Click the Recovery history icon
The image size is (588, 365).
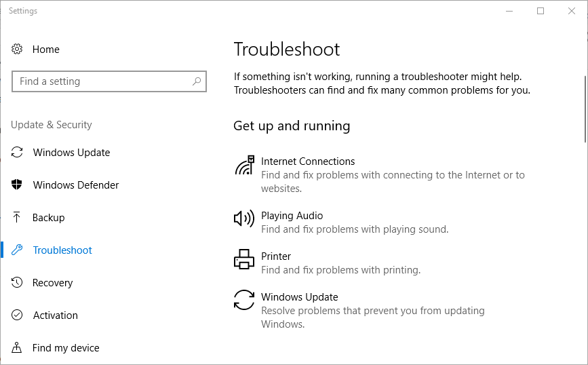click(x=18, y=283)
